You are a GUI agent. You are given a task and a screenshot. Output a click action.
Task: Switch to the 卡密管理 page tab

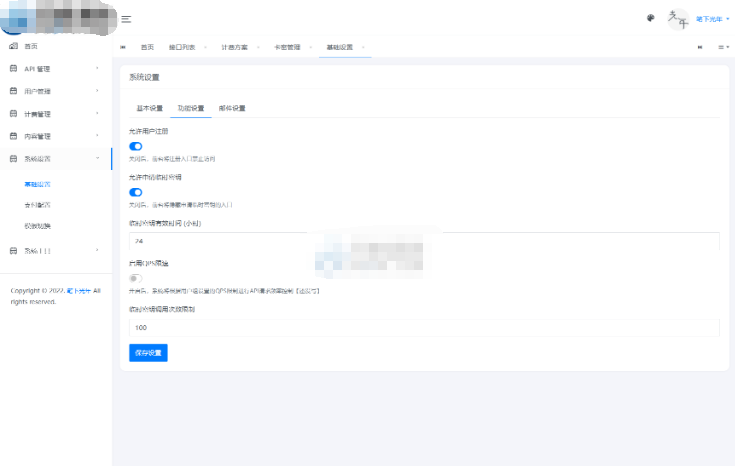(287, 47)
